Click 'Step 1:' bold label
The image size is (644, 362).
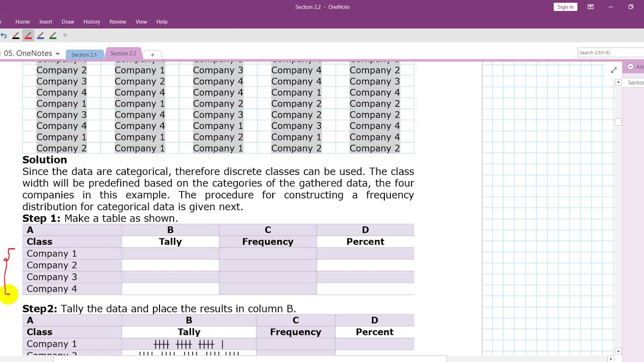click(41, 218)
